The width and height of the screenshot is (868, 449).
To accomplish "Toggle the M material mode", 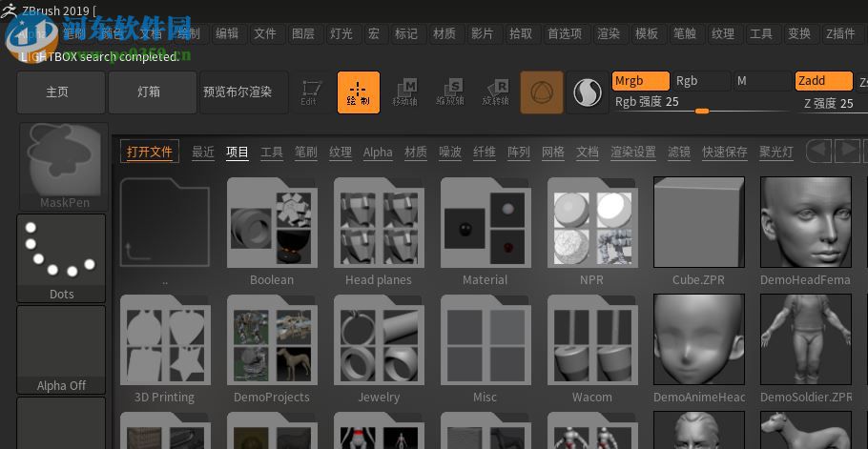I will click(762, 81).
